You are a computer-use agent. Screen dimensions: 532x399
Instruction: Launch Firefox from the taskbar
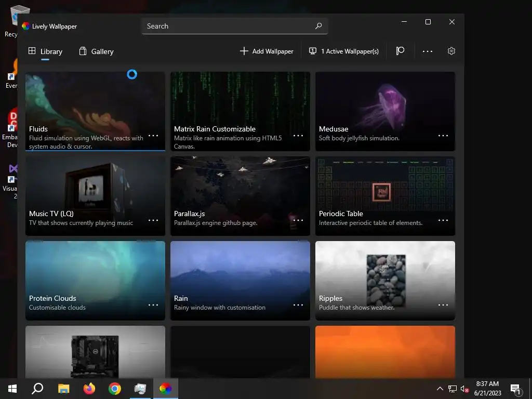click(x=89, y=389)
